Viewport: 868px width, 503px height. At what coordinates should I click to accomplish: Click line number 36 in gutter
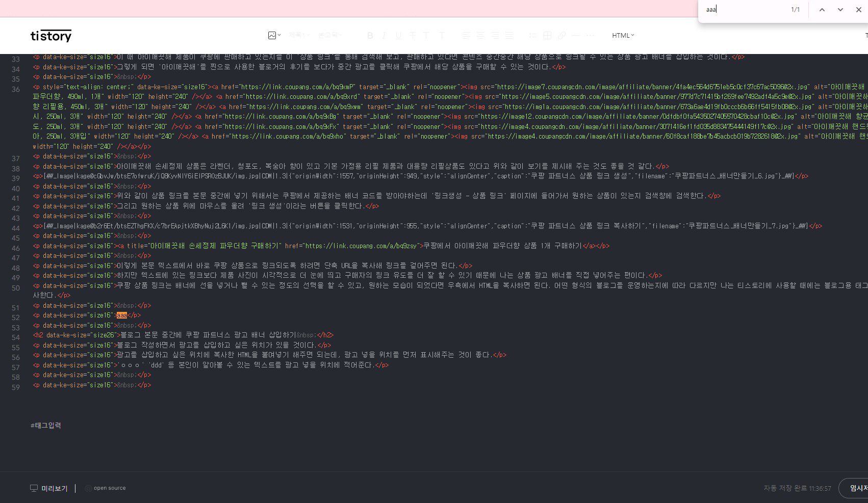[x=15, y=89]
